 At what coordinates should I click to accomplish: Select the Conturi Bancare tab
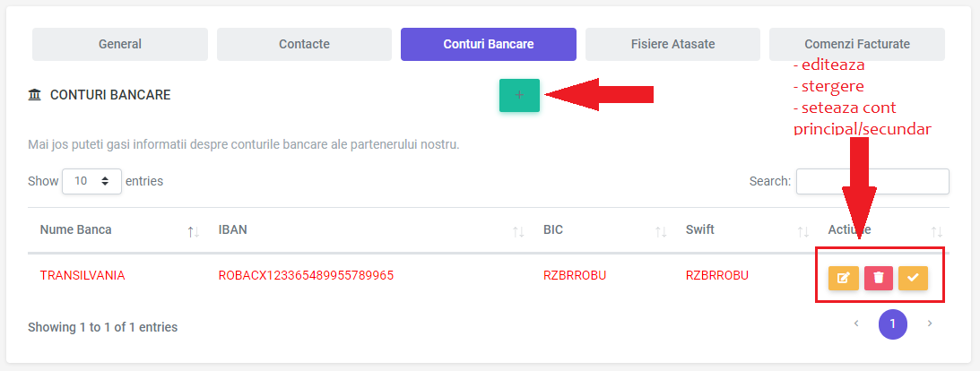click(489, 44)
